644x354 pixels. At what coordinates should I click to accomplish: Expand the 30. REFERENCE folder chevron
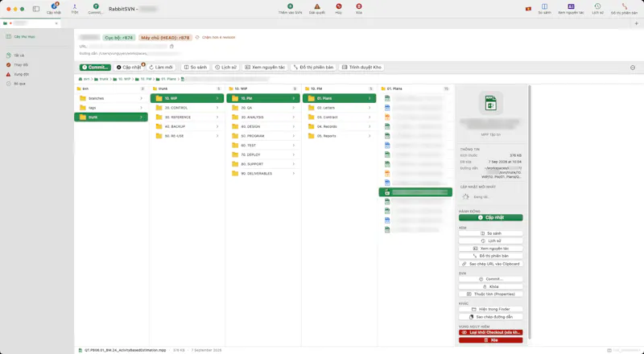point(217,117)
